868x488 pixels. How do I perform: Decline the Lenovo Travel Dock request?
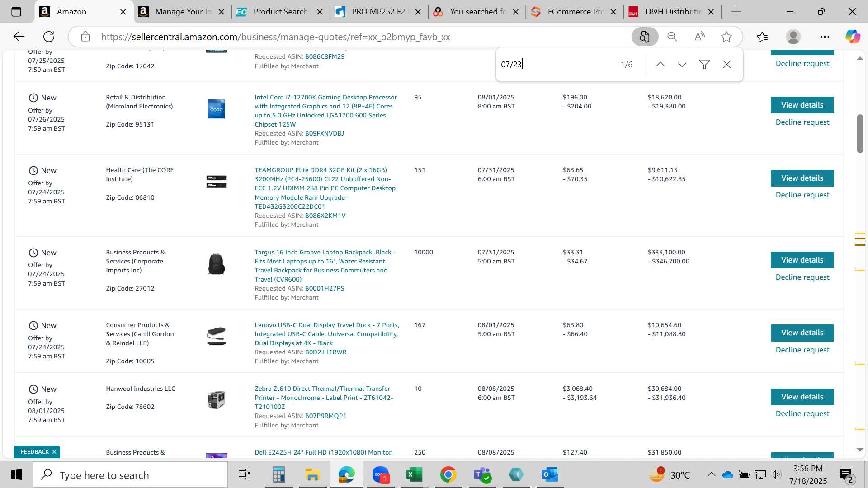(x=802, y=350)
